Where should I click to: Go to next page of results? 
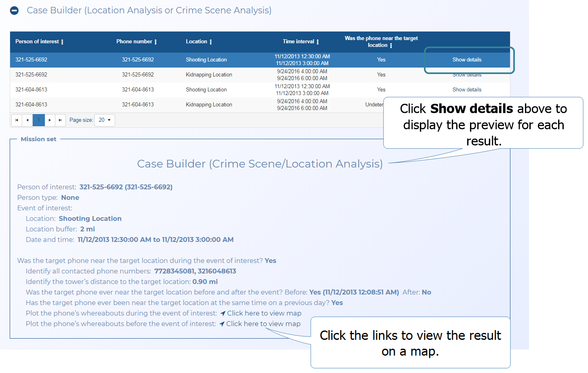[50, 120]
